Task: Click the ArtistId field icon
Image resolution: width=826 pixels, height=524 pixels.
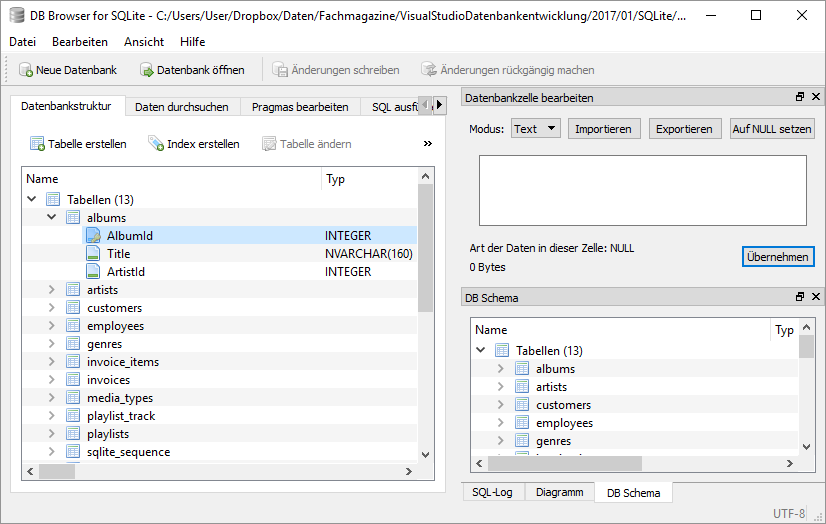Action: coord(93,271)
